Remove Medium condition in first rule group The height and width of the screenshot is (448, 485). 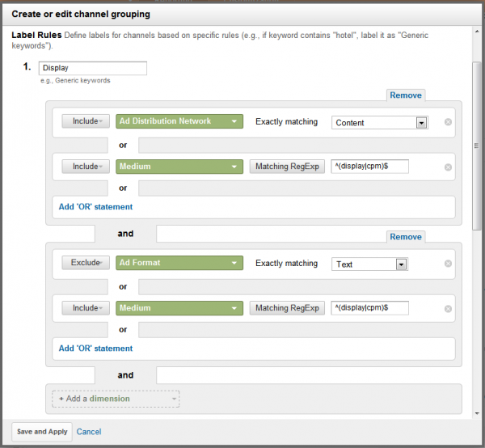(x=448, y=167)
